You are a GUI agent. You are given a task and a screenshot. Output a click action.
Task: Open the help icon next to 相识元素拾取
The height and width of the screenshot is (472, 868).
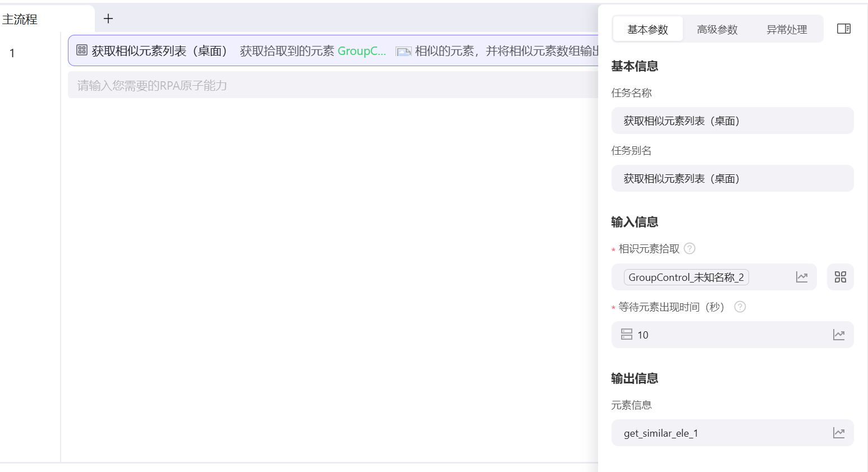pos(690,248)
